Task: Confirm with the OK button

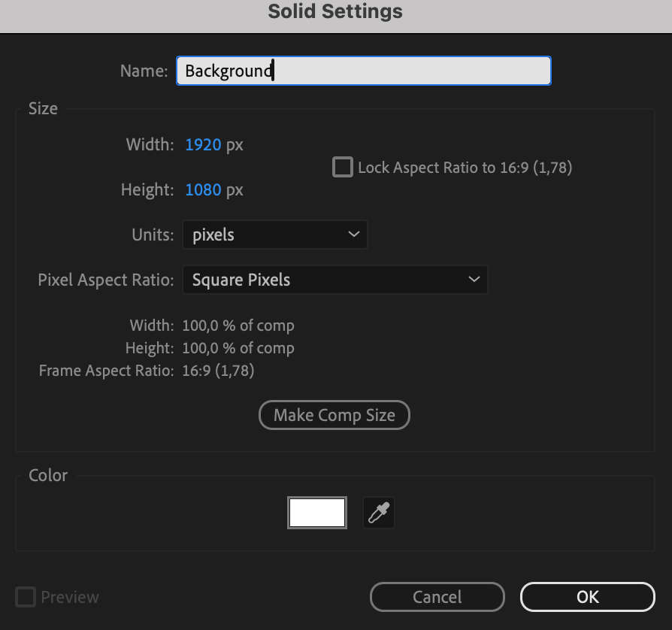Action: (587, 597)
